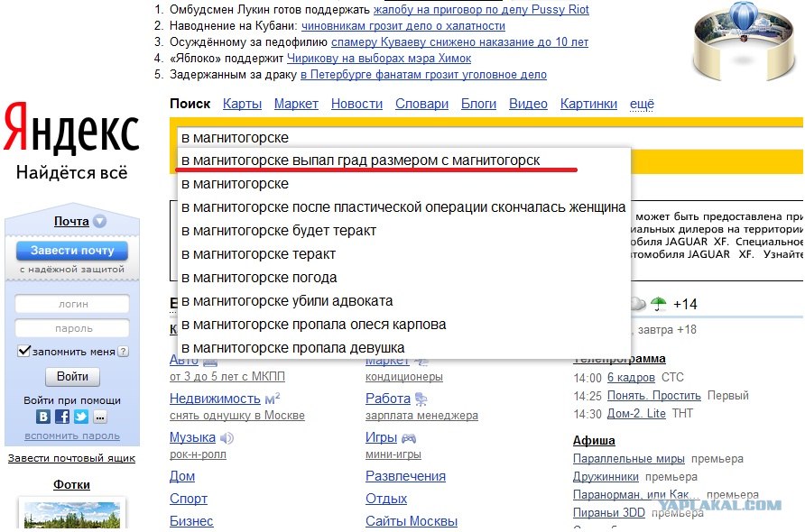
Task: Click the hot air balloon promo image
Action: click(x=745, y=40)
